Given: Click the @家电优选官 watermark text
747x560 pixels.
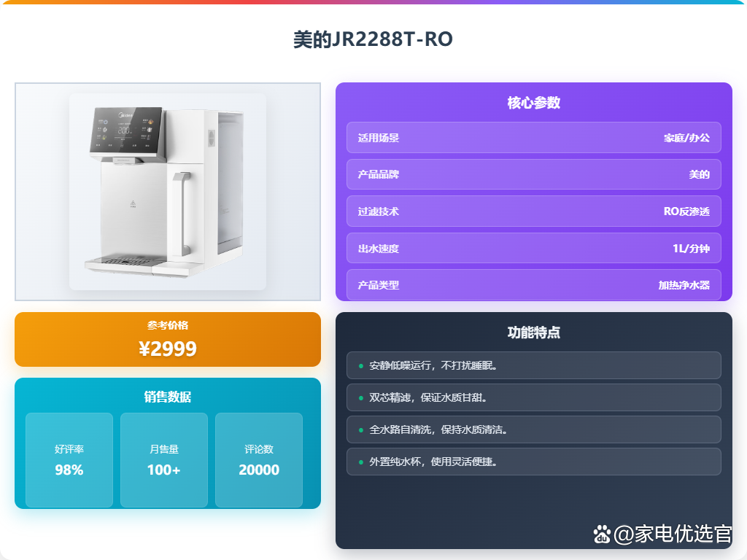Looking at the screenshot, I should (672, 534).
